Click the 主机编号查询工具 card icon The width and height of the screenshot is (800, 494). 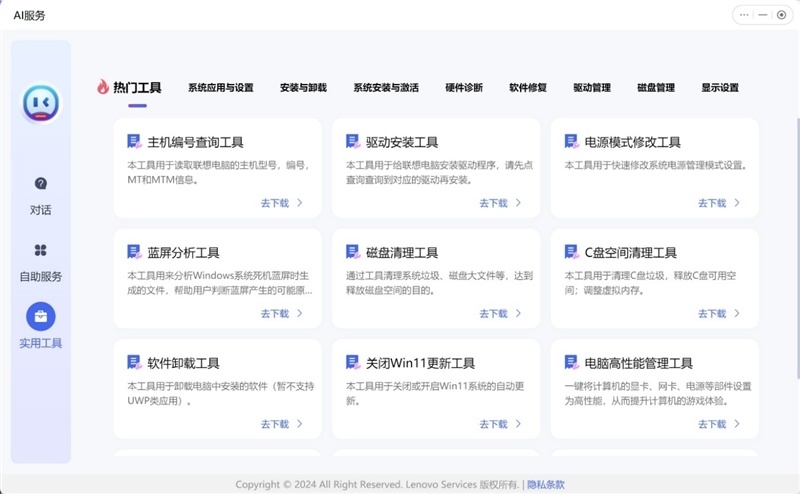click(x=134, y=142)
